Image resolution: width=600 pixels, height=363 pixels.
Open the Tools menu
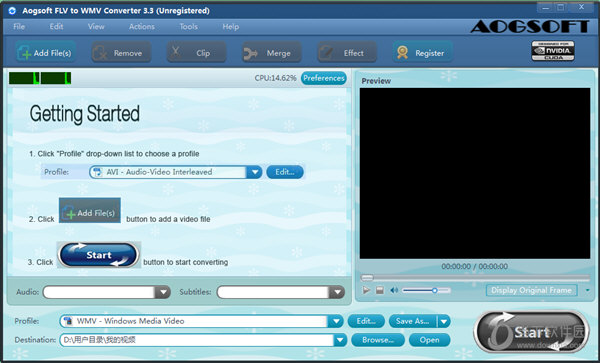(x=189, y=26)
